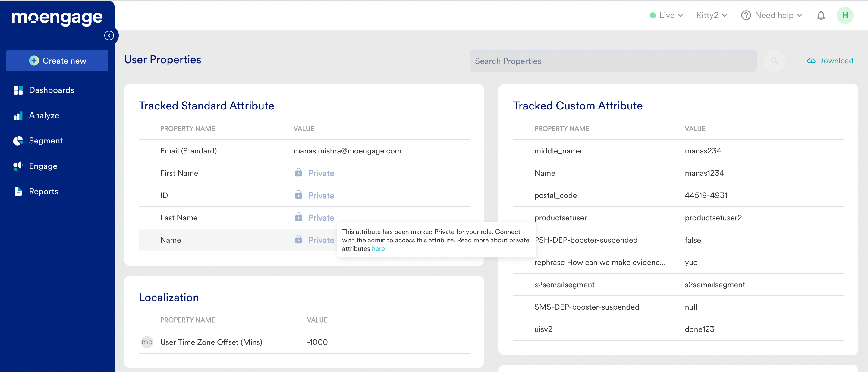Viewport: 868px width, 372px height.
Task: Collapse the sidebar using the chevron button
Action: pos(109,35)
